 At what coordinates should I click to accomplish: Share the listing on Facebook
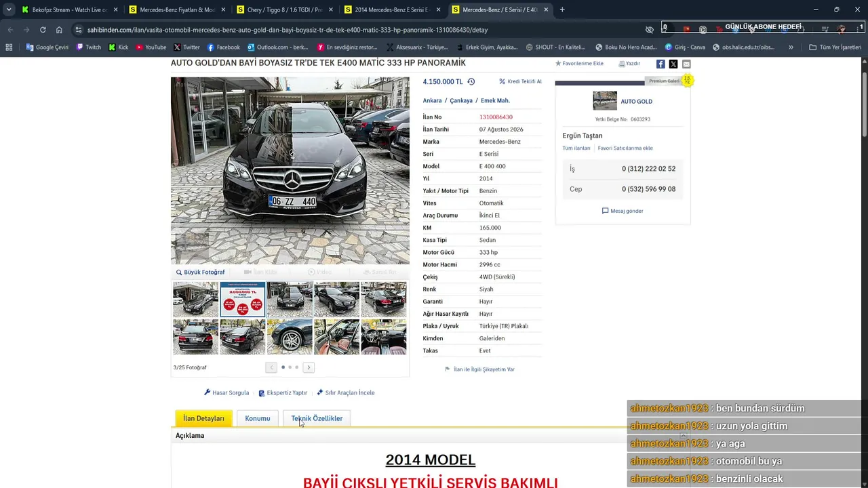tap(660, 64)
